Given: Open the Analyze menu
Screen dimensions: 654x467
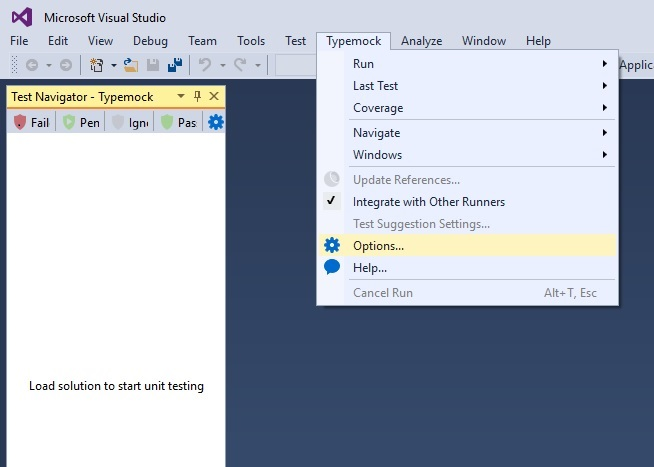Looking at the screenshot, I should 421,41.
